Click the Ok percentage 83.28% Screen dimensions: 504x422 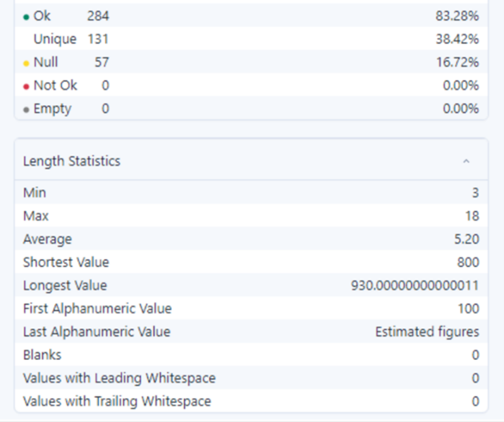click(x=457, y=16)
